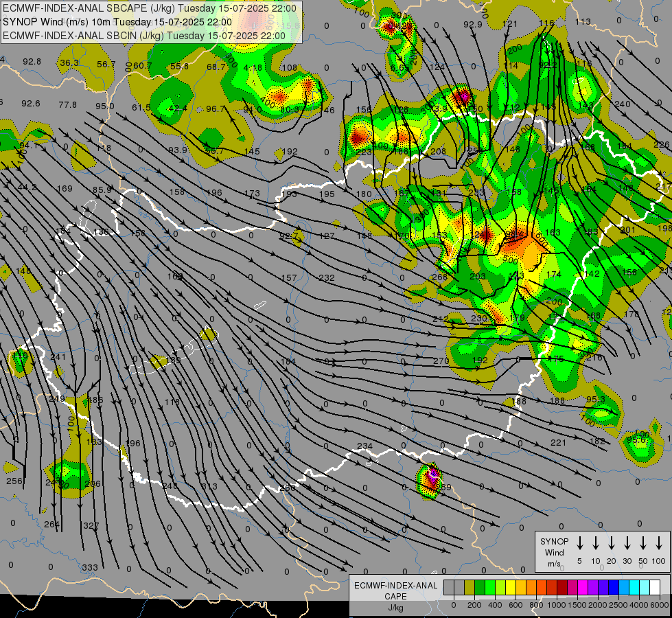Click the map value 201
672x618 pixels.
pos(628,230)
